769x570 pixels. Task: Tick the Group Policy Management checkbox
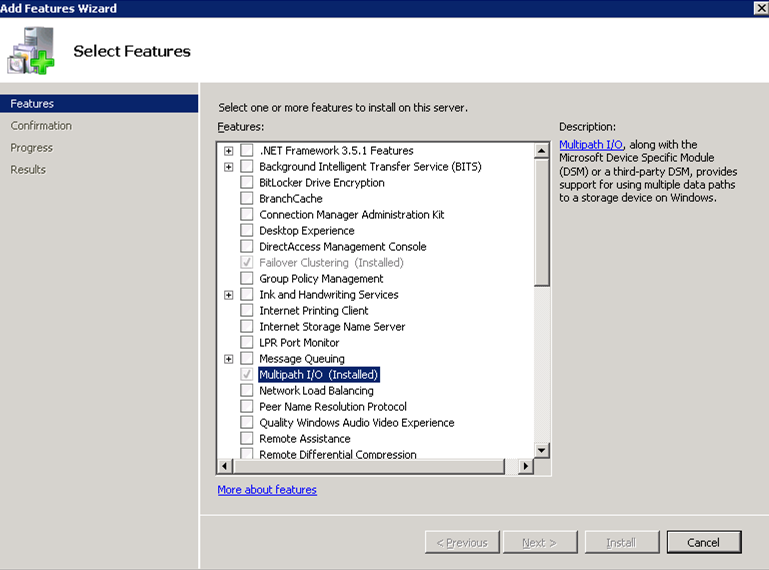(247, 279)
